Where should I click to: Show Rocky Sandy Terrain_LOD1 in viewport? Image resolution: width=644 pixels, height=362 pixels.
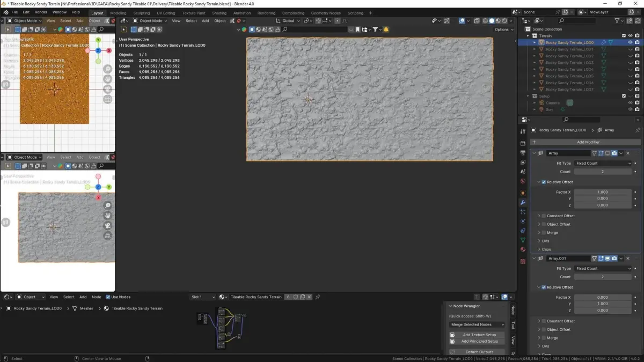pyautogui.click(x=630, y=49)
